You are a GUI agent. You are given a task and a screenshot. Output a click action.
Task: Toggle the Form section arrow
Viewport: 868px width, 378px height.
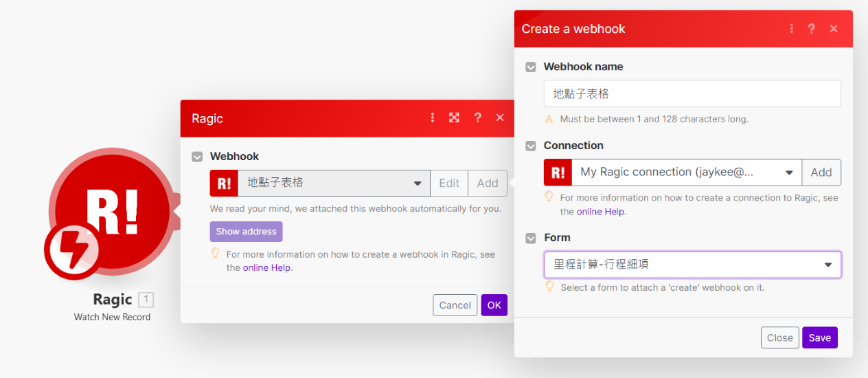click(x=531, y=238)
